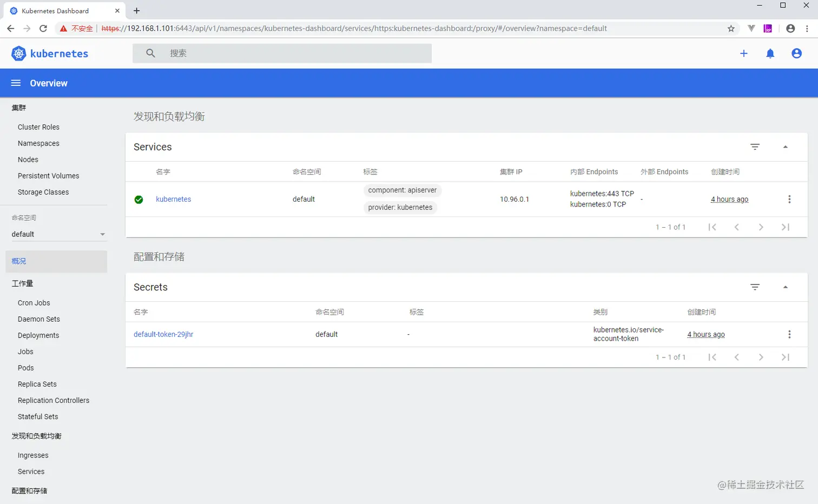Close the Kubernetes Dashboard tab

click(x=117, y=11)
